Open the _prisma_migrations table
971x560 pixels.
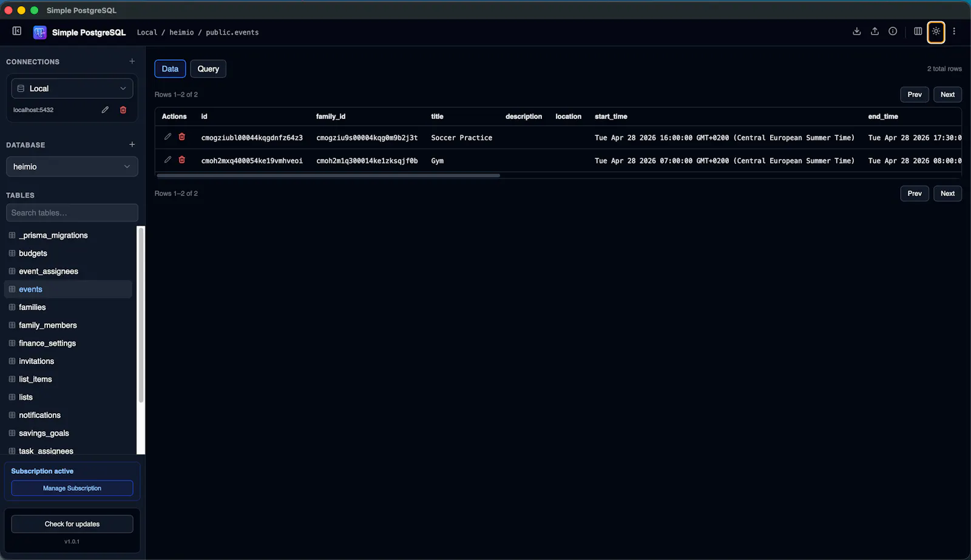(68, 235)
